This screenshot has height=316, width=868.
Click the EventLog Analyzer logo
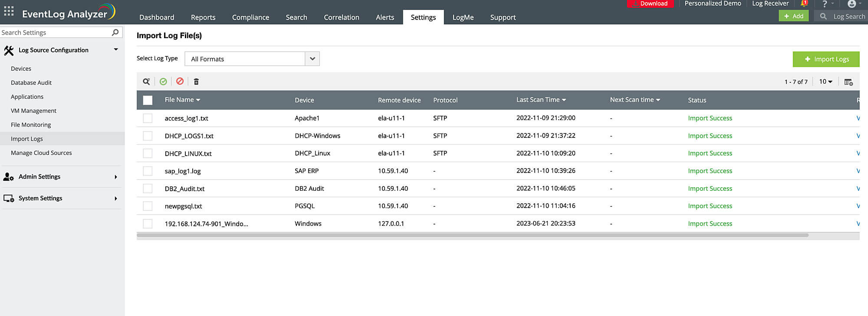point(69,12)
